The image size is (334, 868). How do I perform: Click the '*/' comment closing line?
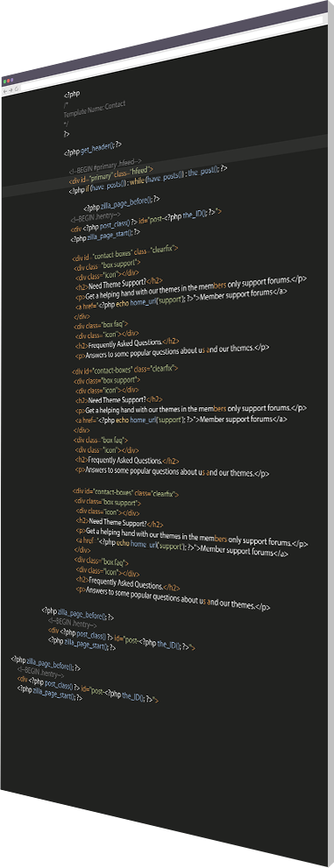pos(66,124)
